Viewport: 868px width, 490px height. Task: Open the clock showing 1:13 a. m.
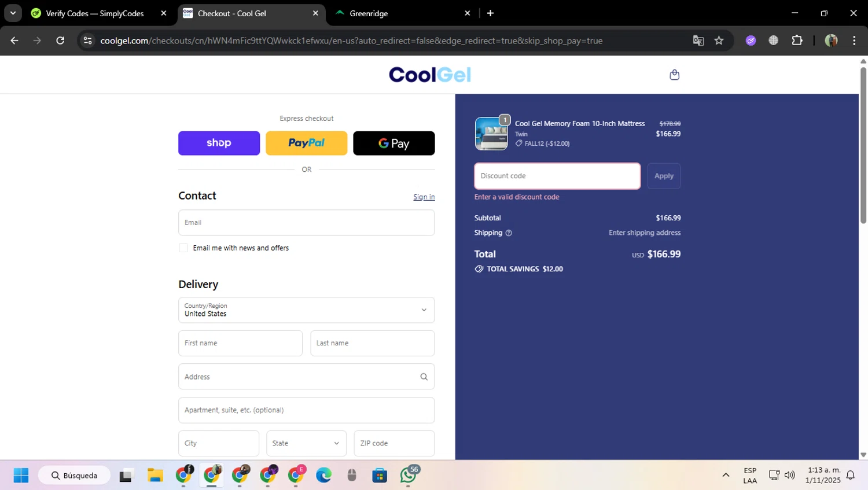click(823, 476)
